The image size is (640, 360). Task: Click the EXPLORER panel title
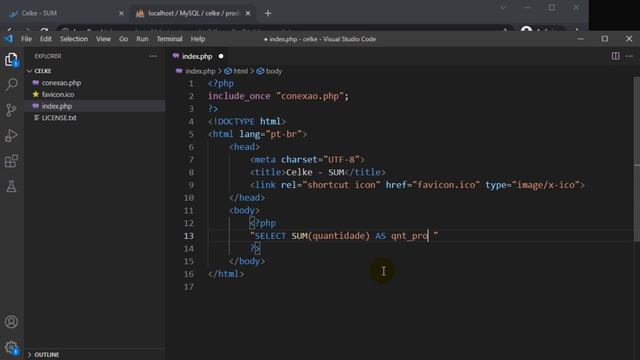pos(48,56)
